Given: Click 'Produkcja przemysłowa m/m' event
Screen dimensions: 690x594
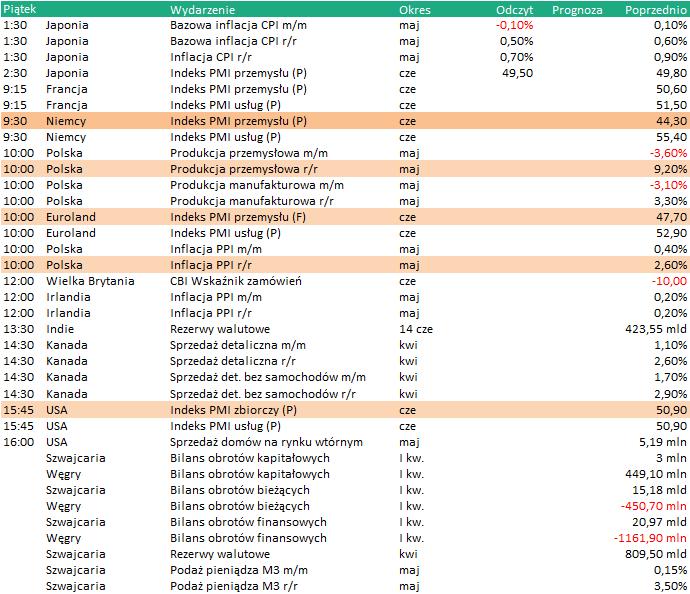Looking at the screenshot, I should [249, 153].
